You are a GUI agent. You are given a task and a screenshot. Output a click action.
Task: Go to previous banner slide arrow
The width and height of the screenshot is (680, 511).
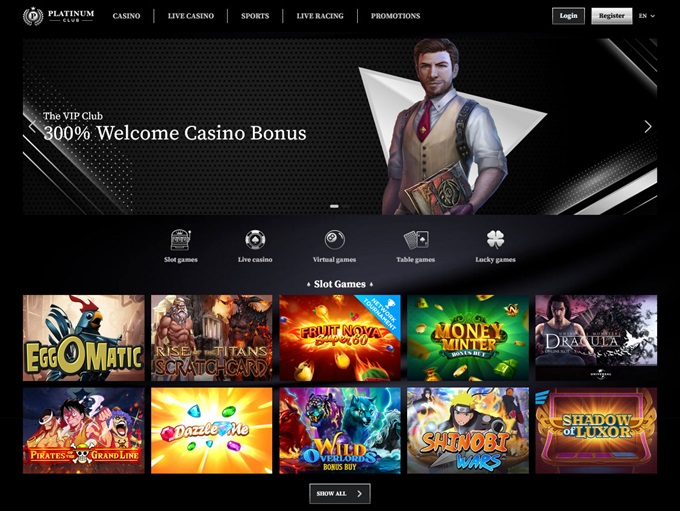tap(32, 126)
